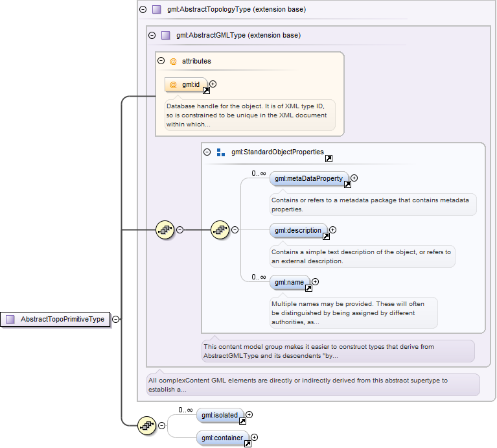The width and height of the screenshot is (497, 448).
Task: Select the outer sequence compositor inside AbstractGMLType
Action: coord(165,230)
